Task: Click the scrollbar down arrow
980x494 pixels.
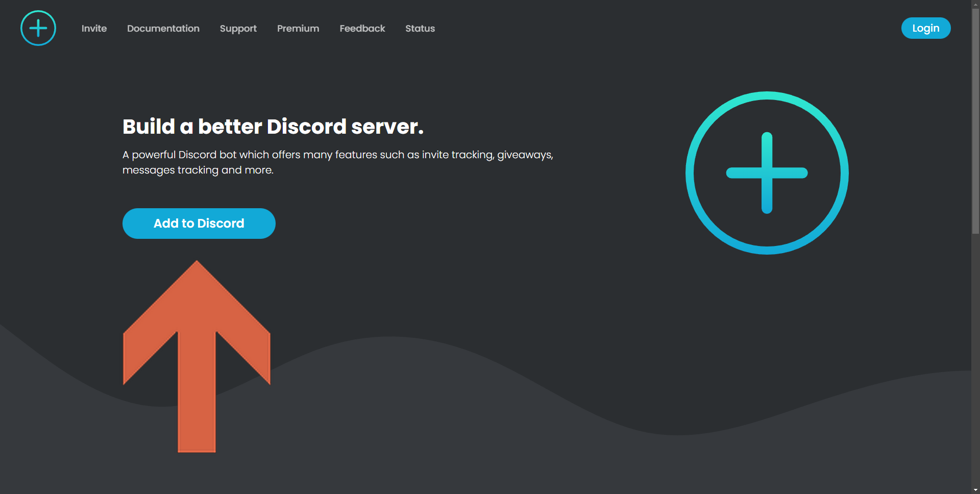Action: tap(975, 490)
